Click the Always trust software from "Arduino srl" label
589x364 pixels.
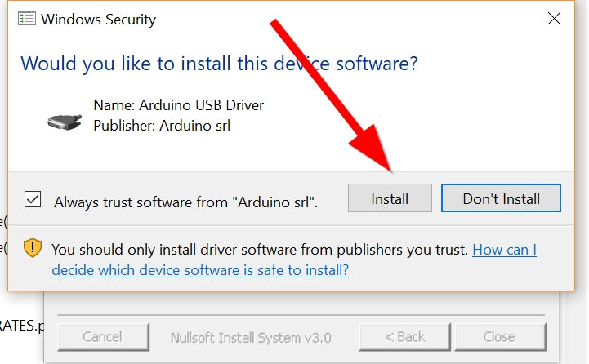click(186, 201)
